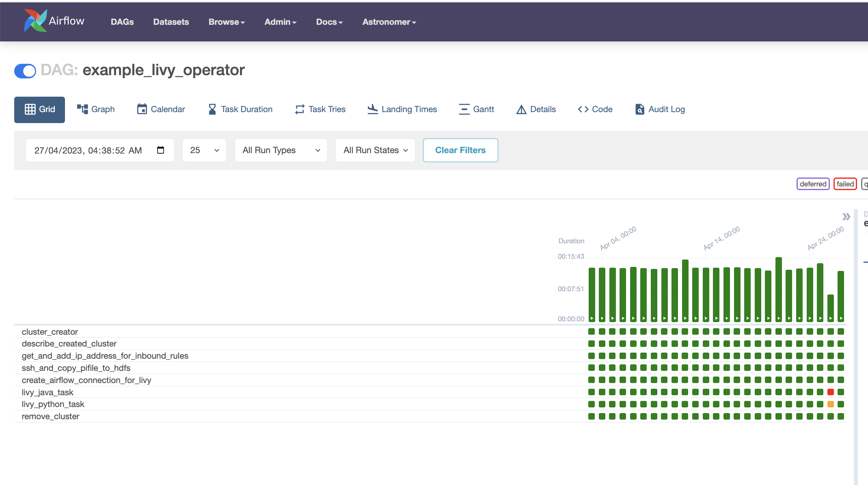Image resolution: width=868 pixels, height=485 pixels.
Task: Click the red failed livy_java_task square
Action: [x=831, y=392]
